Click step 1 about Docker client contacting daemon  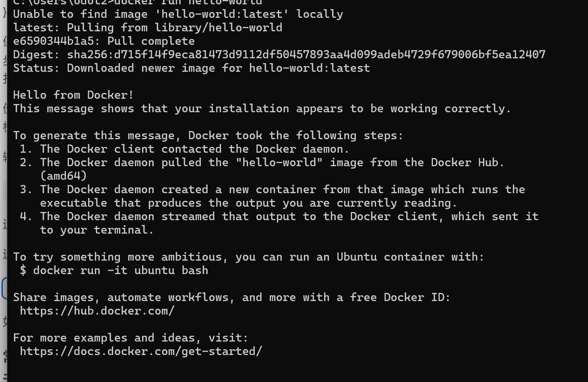point(185,149)
